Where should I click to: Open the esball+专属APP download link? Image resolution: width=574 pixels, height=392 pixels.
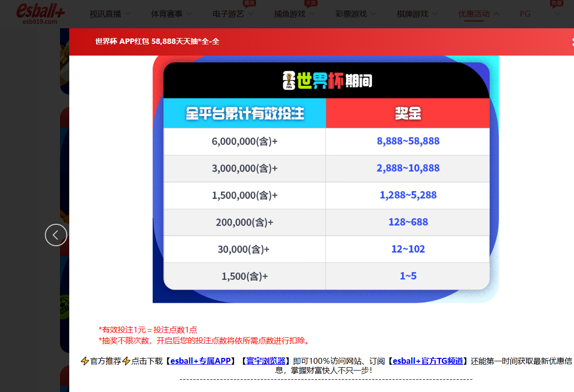point(200,361)
